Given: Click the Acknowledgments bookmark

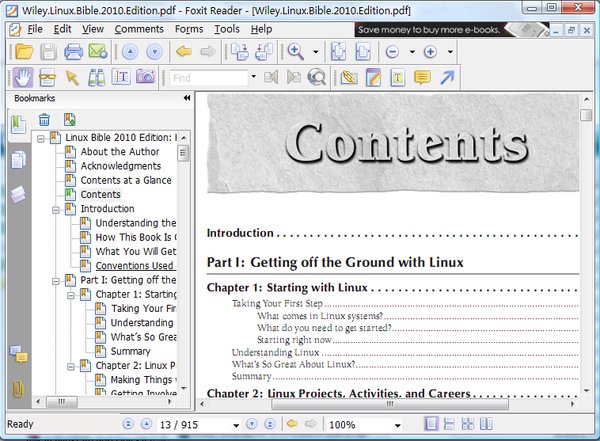Looking at the screenshot, I should click(x=120, y=166).
